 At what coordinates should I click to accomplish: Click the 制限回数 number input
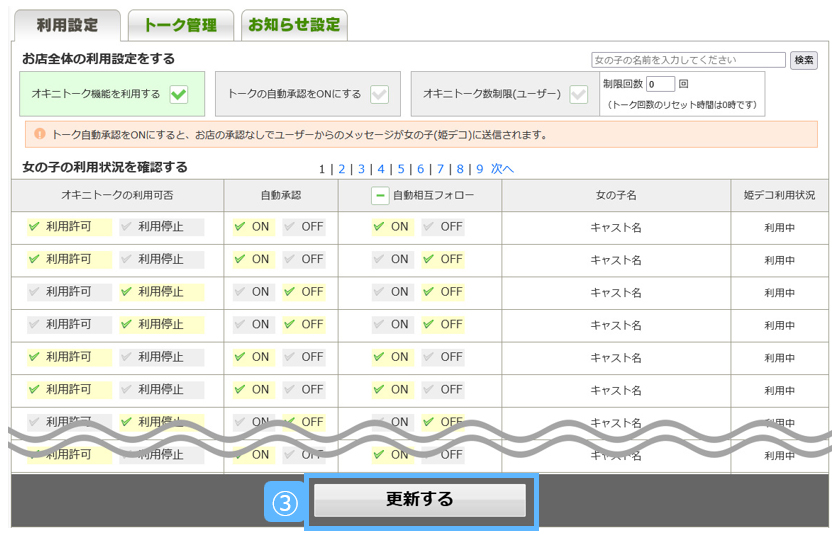click(x=660, y=84)
